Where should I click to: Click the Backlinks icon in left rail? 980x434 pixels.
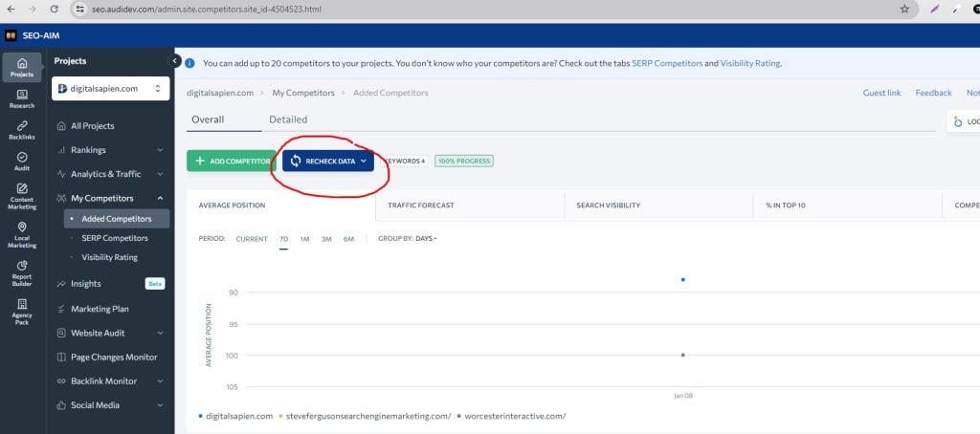pos(21,132)
